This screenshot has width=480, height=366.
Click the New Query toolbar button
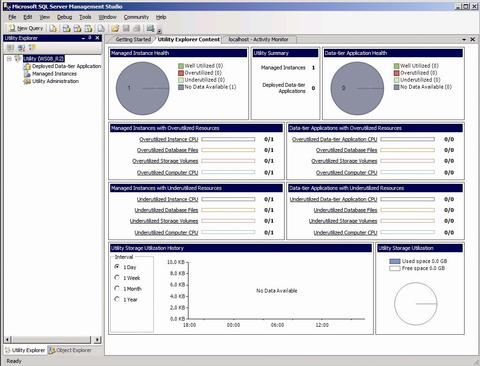point(26,28)
